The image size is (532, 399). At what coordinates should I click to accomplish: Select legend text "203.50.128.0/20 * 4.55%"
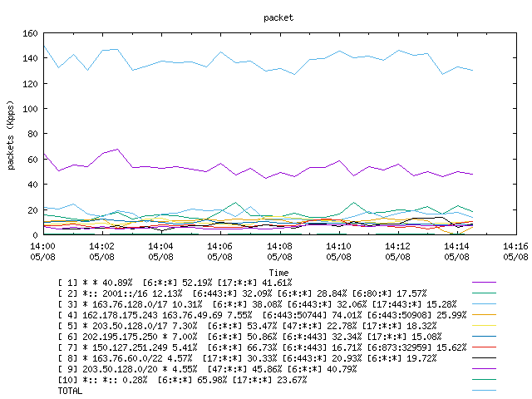[x=140, y=369]
